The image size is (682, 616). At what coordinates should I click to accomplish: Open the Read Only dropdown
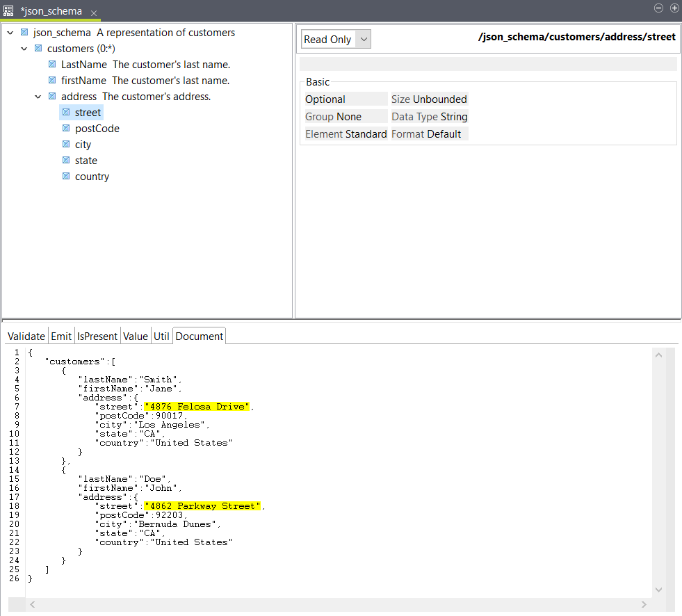pos(363,39)
